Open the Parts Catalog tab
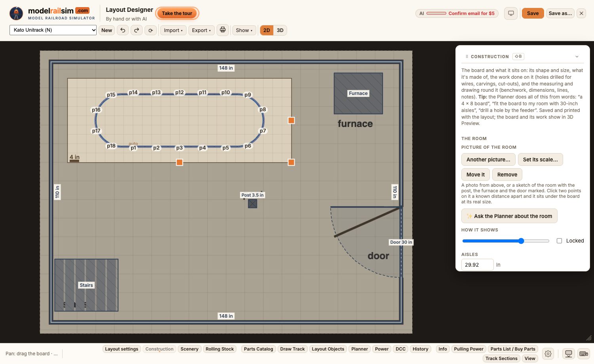 (259, 349)
